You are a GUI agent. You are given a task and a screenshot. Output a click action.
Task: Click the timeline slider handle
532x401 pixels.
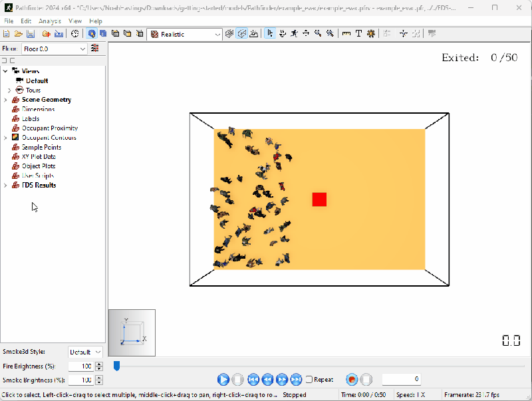(x=116, y=365)
